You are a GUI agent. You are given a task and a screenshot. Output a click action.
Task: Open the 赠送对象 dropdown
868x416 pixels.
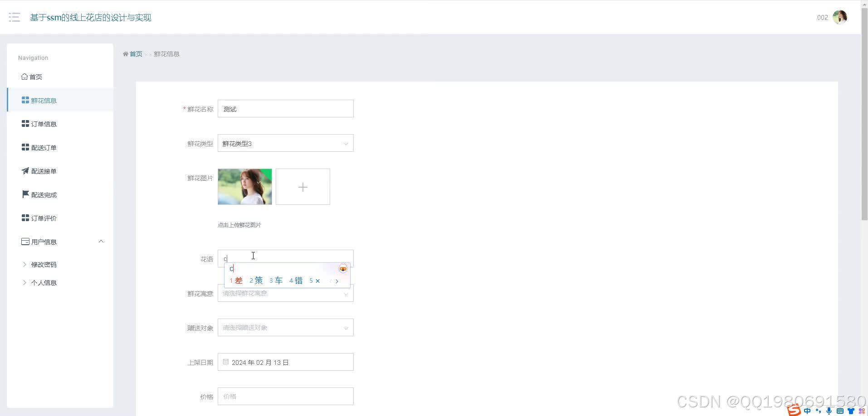point(286,328)
